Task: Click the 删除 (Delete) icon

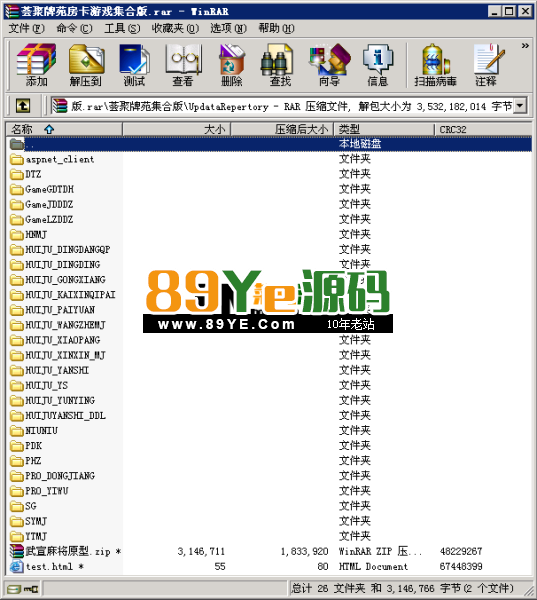Action: click(x=232, y=65)
